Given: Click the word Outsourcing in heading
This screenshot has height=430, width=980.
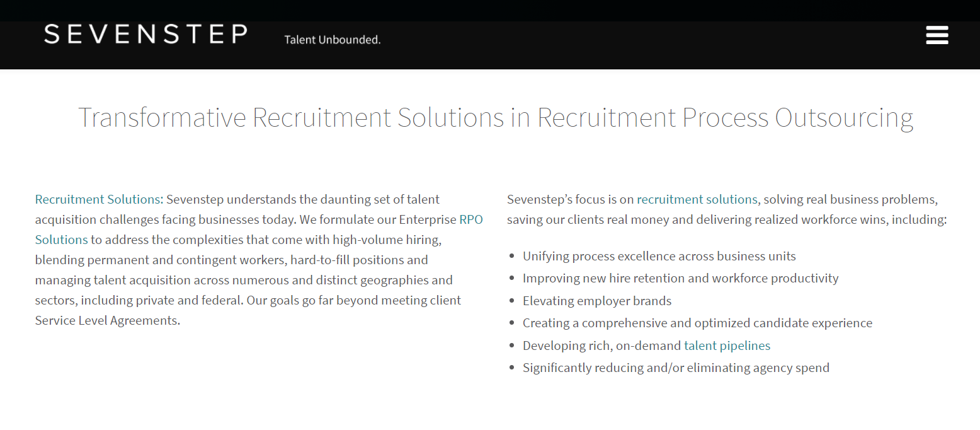Looking at the screenshot, I should (x=844, y=118).
